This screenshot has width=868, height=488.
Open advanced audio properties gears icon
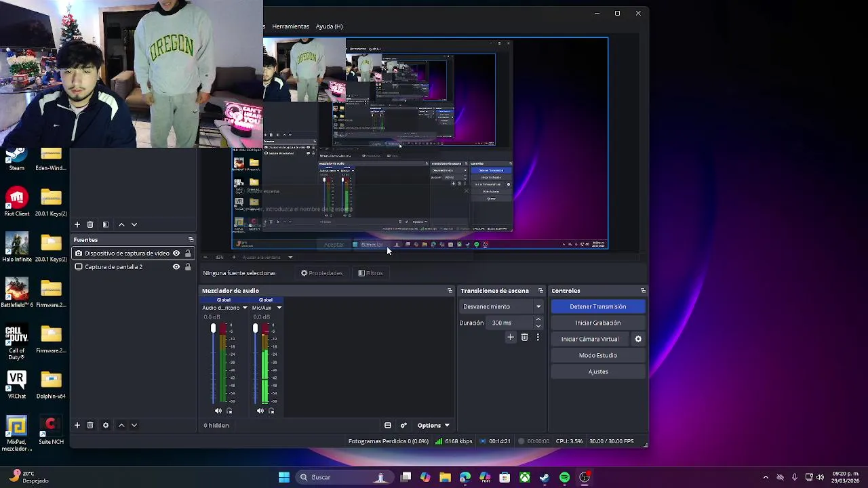coord(403,425)
